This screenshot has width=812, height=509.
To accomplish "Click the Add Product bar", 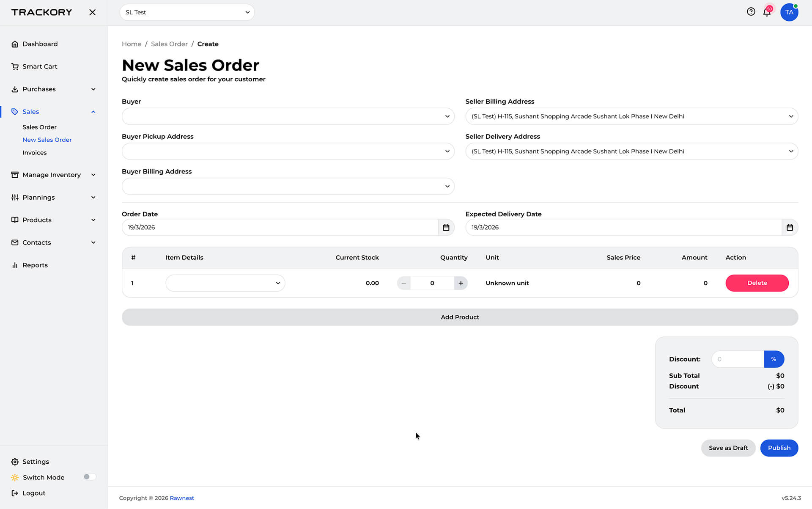I will 460,317.
